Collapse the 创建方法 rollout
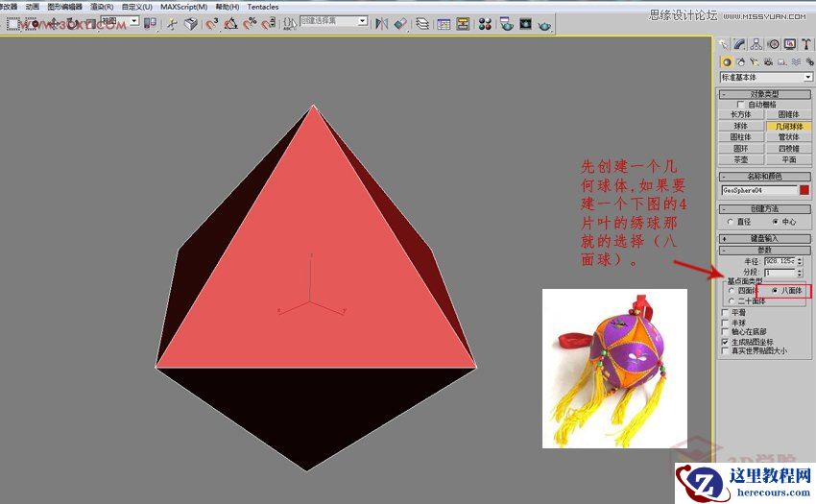 point(764,208)
